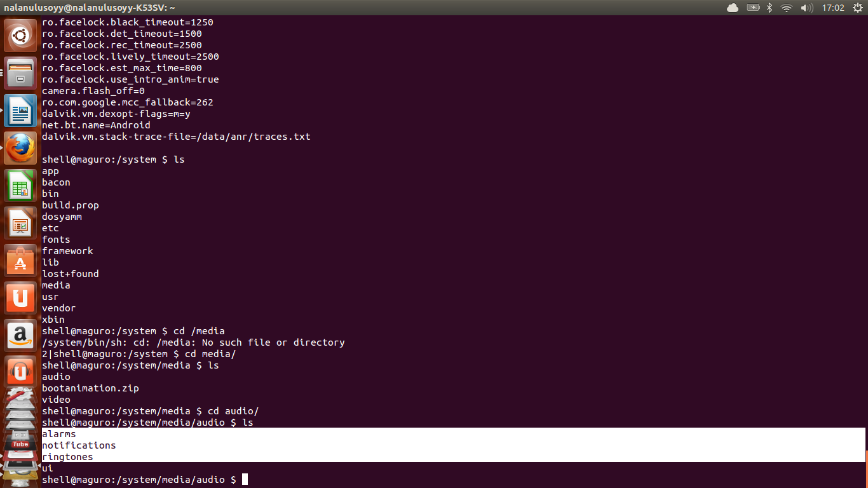The width and height of the screenshot is (868, 488).
Task: Click the 'video' directory entry
Action: click(x=56, y=400)
